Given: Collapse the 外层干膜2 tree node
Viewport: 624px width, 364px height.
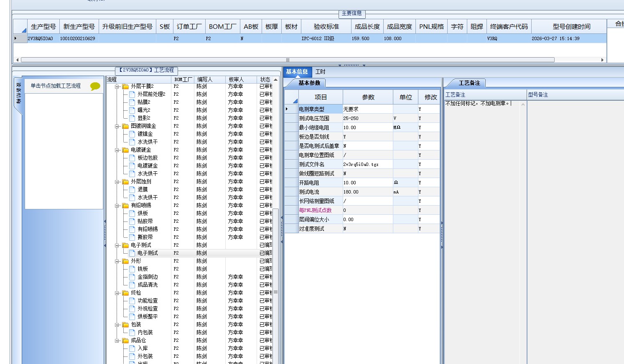Looking at the screenshot, I should pyautogui.click(x=117, y=87).
